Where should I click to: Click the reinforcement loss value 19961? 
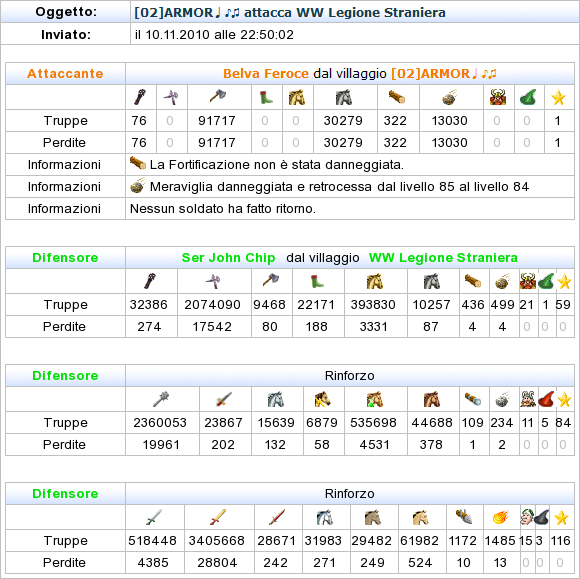tap(161, 444)
